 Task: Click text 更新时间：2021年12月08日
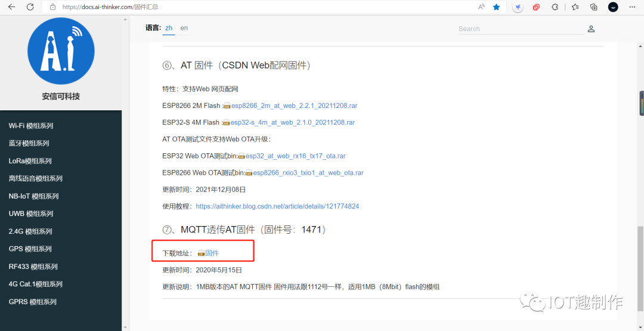pos(204,189)
